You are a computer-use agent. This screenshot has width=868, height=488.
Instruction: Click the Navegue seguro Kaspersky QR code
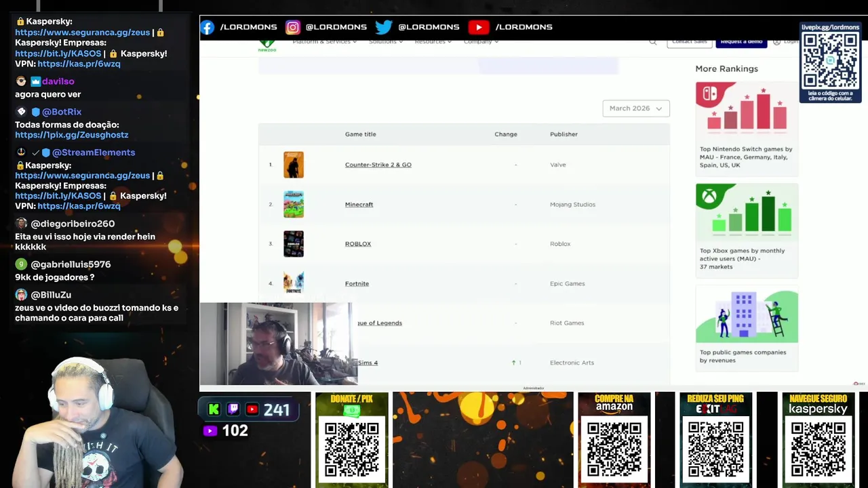[x=818, y=449]
